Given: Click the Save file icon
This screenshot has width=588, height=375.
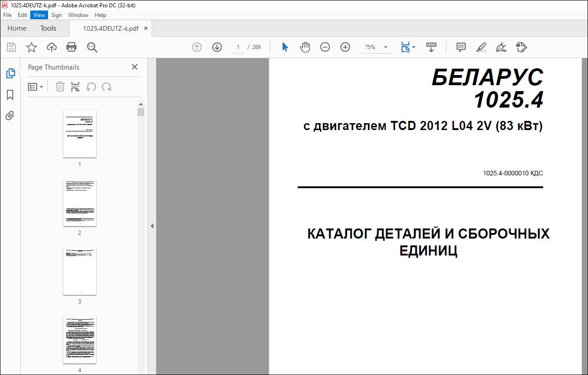Looking at the screenshot, I should [x=11, y=47].
